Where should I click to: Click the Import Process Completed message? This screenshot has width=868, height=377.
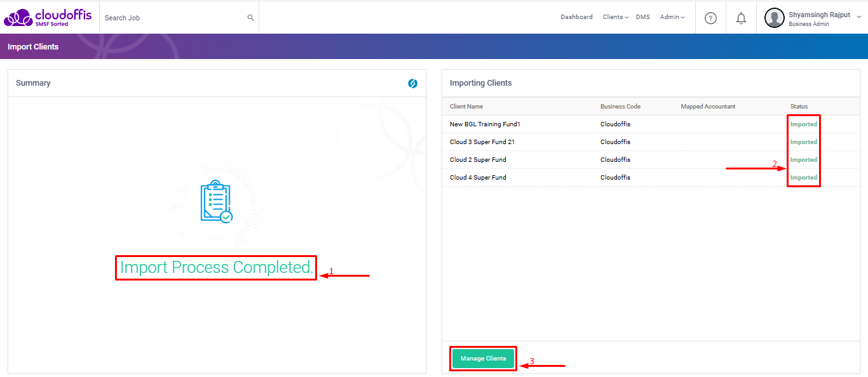(216, 267)
